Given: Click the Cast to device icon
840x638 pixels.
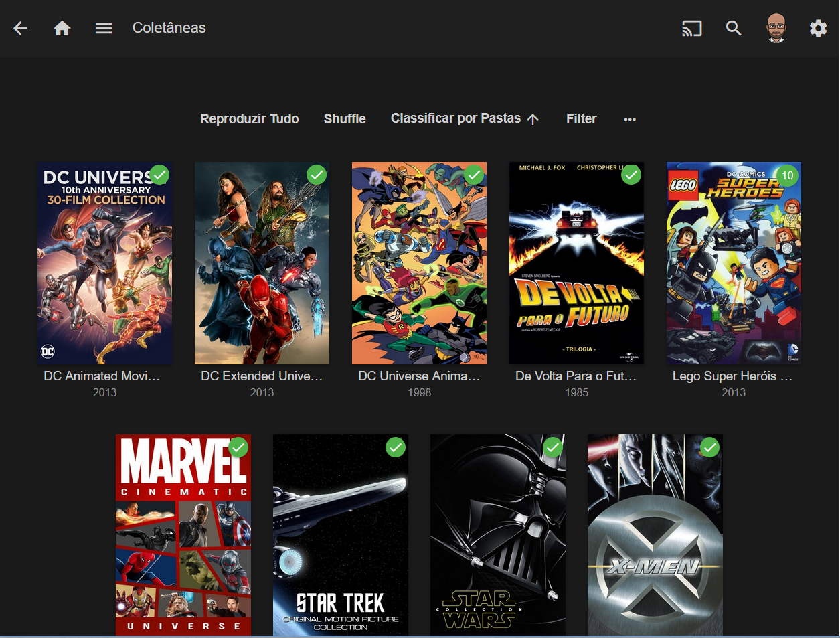Looking at the screenshot, I should coord(692,28).
